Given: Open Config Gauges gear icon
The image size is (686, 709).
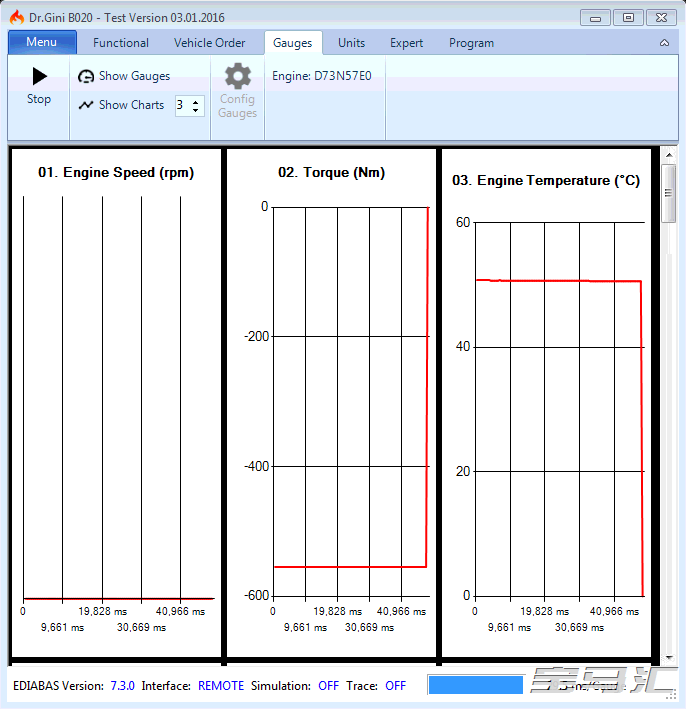Looking at the screenshot, I should pos(238,76).
